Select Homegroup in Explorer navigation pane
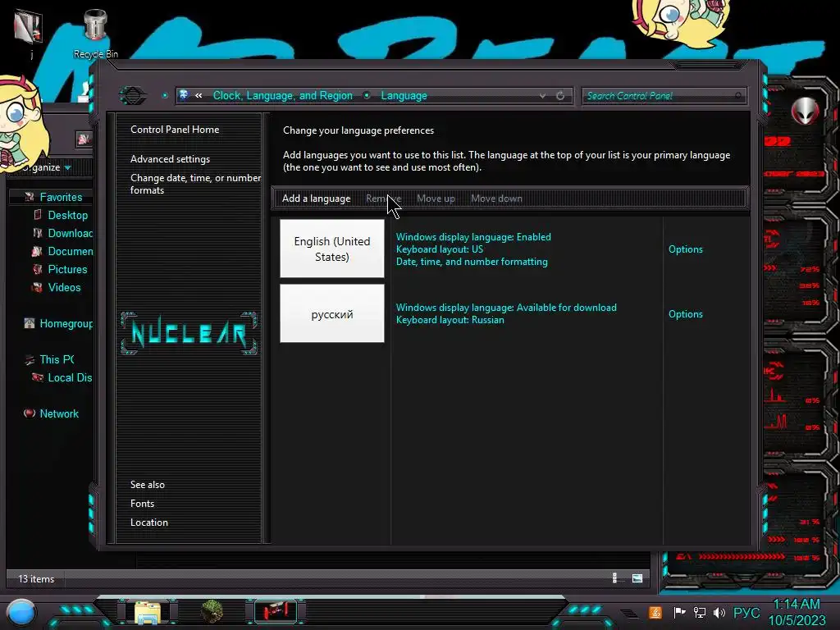The height and width of the screenshot is (630, 840). [66, 323]
